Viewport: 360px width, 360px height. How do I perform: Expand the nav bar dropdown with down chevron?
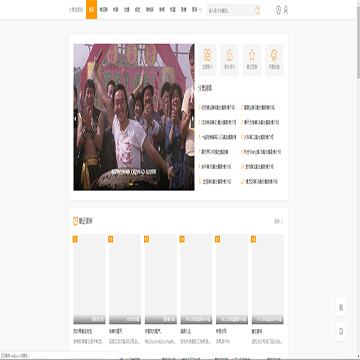coord(197,10)
